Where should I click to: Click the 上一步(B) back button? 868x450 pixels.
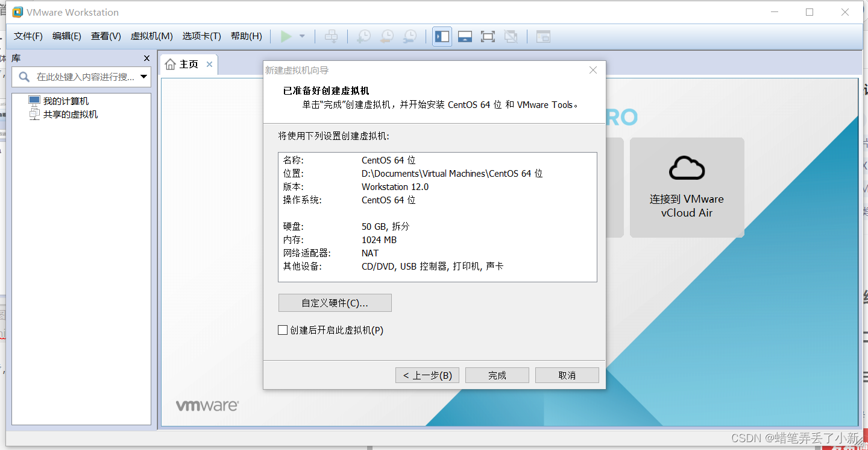[x=427, y=375]
